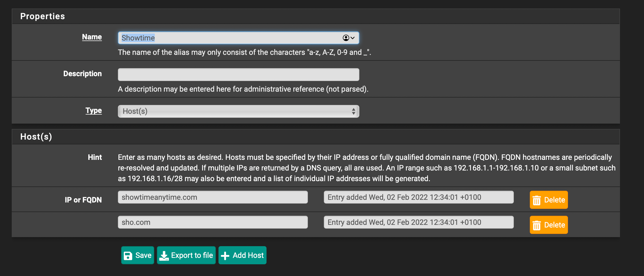Click the Hint label

[x=95, y=157]
